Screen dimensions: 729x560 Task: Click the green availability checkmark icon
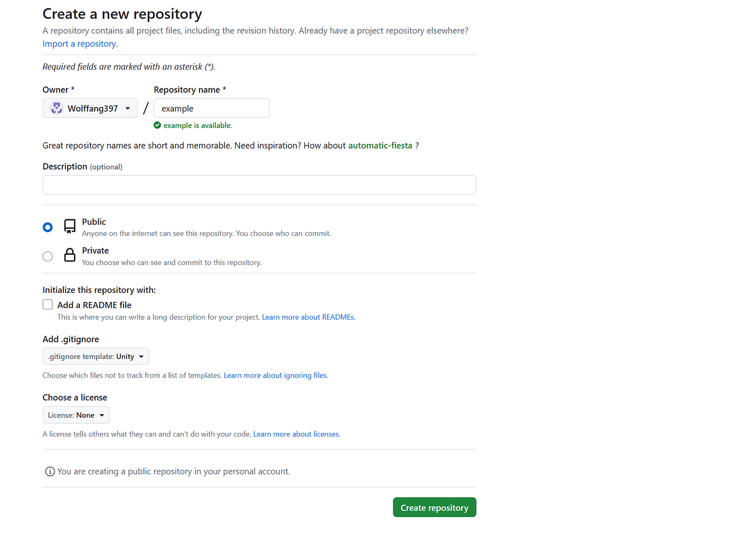[x=157, y=126]
